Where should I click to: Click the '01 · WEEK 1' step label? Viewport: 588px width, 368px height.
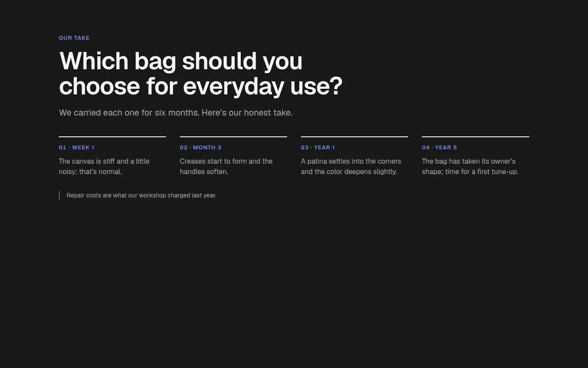click(x=77, y=148)
